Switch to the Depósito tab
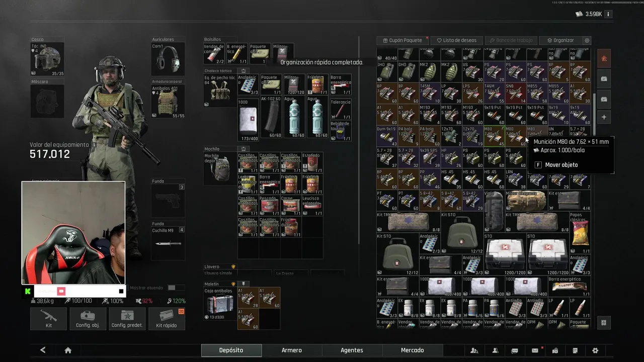The height and width of the screenshot is (362, 644). point(231,350)
